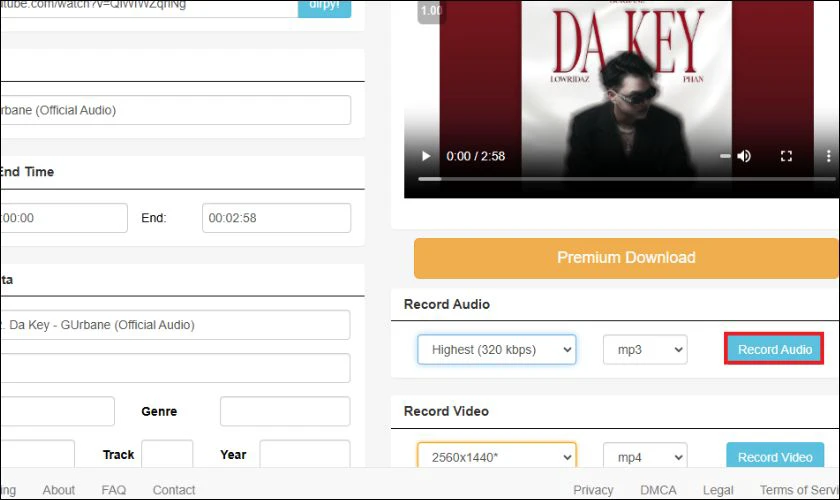Click the 0:00 / 2:58 time display
This screenshot has height=500, width=840.
(x=476, y=156)
